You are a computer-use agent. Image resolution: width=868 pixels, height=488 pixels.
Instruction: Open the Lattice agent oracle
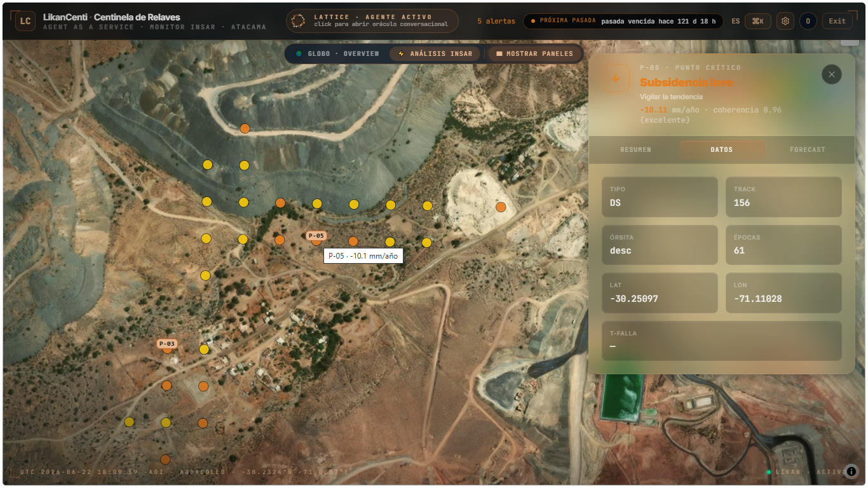372,21
